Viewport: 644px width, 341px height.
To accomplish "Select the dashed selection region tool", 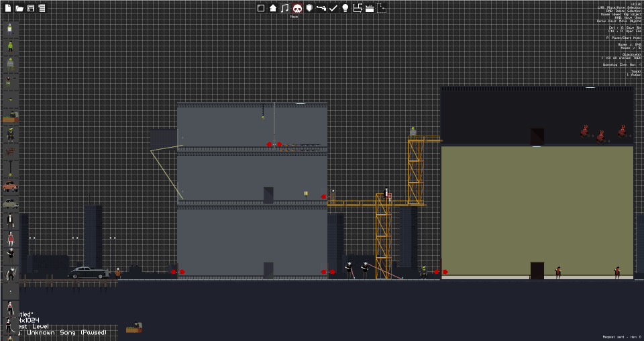I will tap(382, 8).
